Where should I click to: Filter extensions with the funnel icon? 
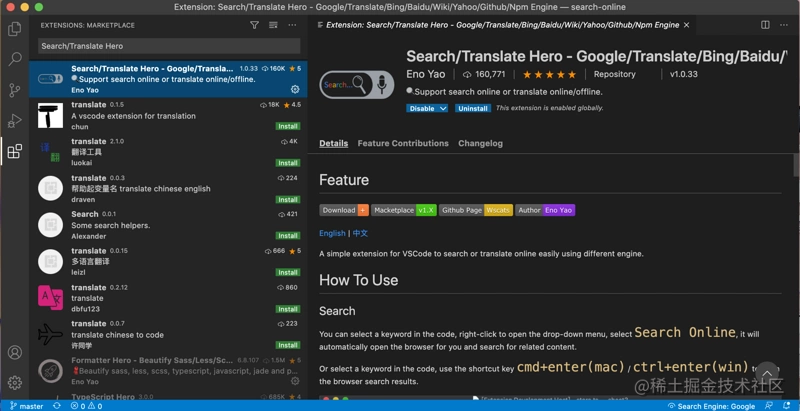(254, 25)
